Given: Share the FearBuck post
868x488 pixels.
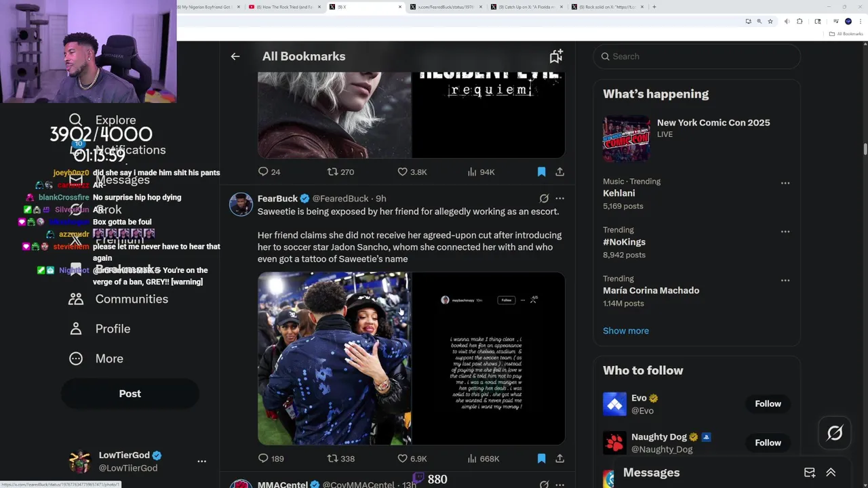Looking at the screenshot, I should click(559, 459).
